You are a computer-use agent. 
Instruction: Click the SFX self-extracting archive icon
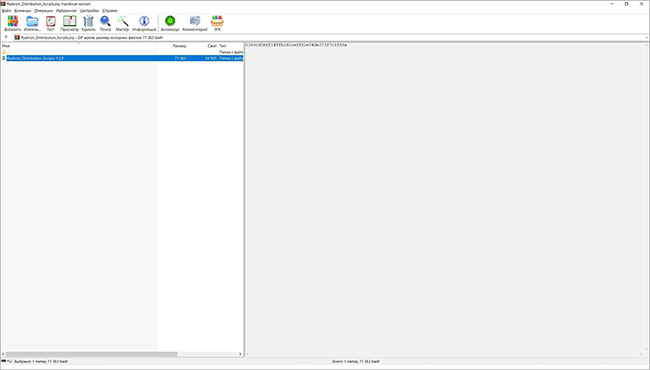coord(217,23)
